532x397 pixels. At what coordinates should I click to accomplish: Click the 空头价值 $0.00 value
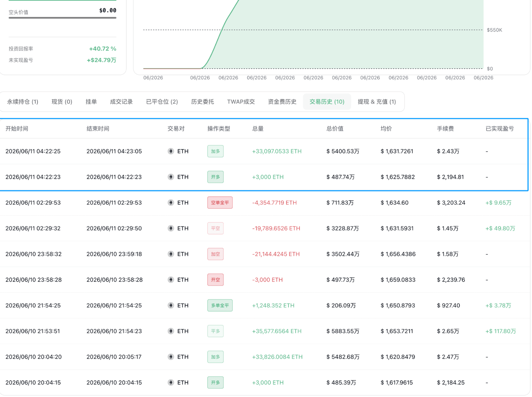point(108,10)
